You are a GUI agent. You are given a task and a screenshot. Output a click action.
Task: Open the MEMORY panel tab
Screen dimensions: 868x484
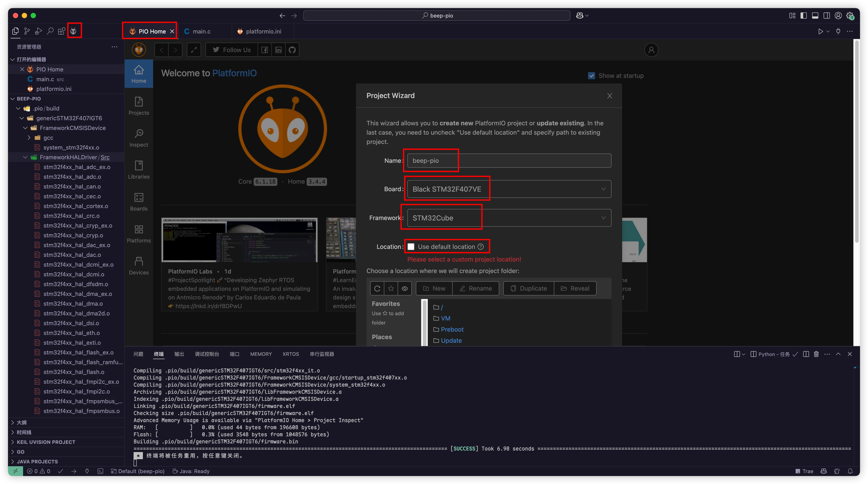point(261,354)
